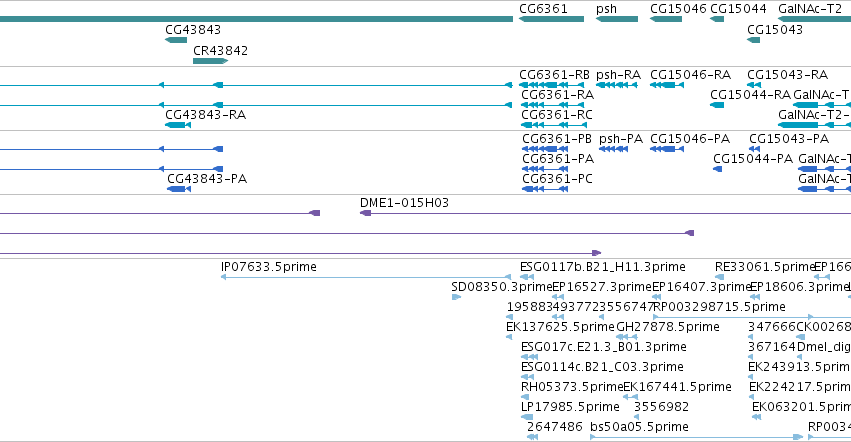Viewport: 851px width, 442px height.
Task: Click protein CG6361-PC
Action: pos(557,179)
